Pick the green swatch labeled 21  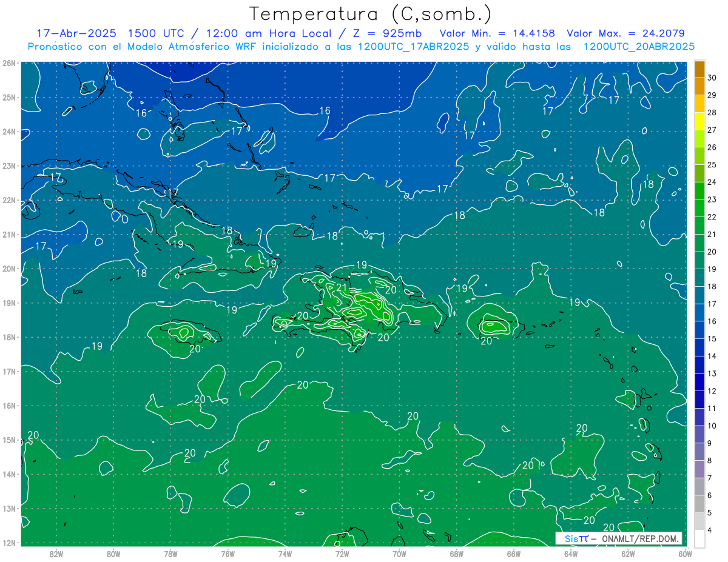click(699, 226)
